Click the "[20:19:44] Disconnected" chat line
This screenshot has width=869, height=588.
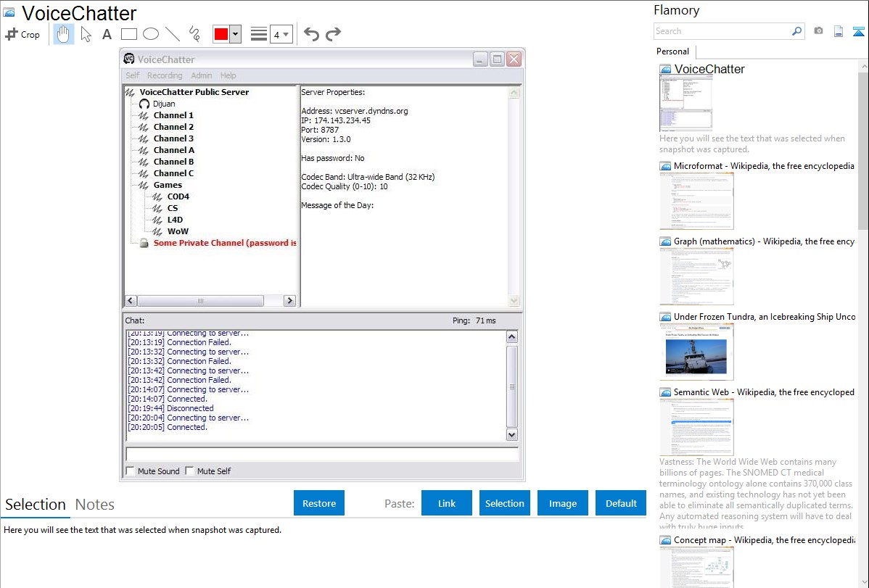click(x=170, y=408)
